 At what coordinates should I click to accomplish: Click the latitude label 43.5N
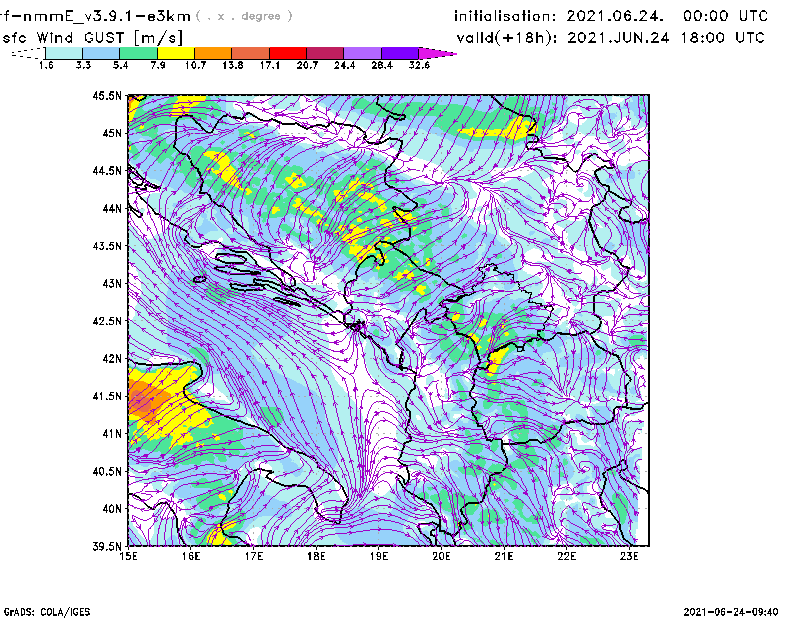107,246
